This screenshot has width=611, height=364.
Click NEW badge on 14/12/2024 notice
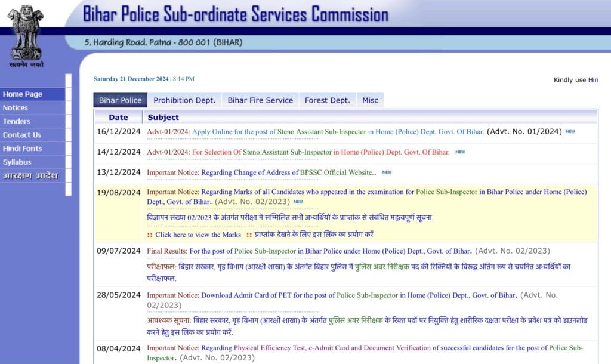[460, 152]
